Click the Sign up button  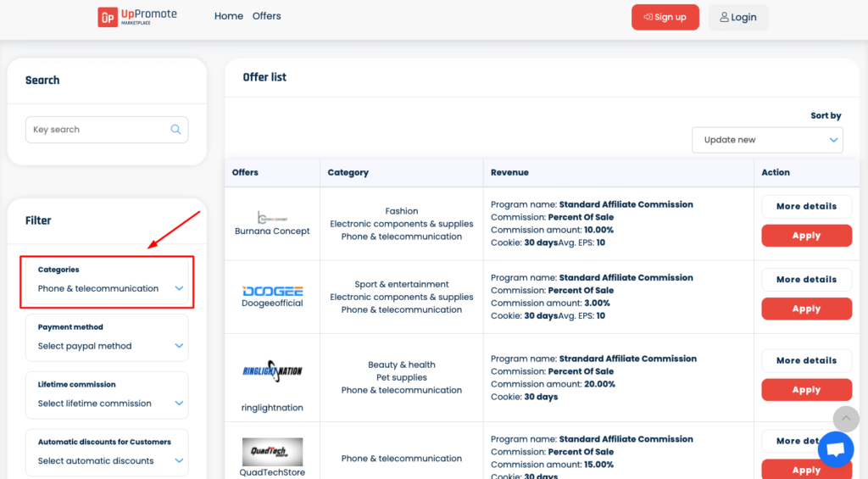[x=665, y=17]
